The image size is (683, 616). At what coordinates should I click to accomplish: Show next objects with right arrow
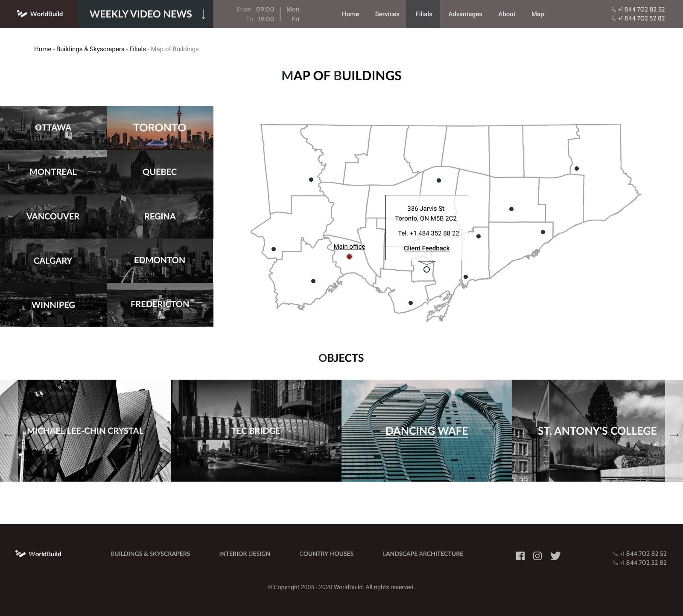pos(674,435)
